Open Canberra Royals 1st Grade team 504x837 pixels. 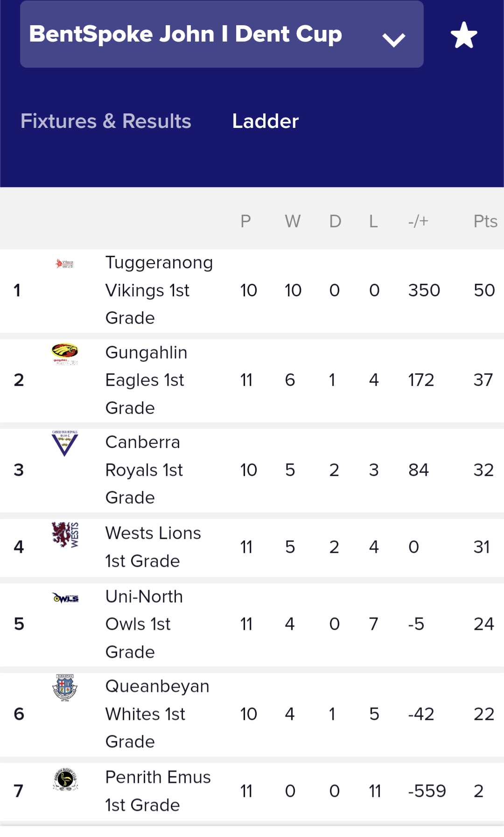(x=144, y=470)
